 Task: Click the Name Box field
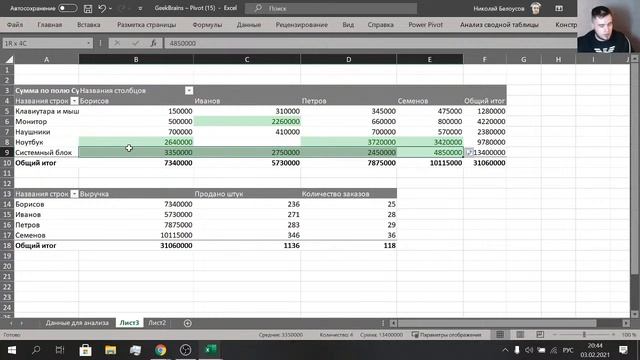point(43,43)
